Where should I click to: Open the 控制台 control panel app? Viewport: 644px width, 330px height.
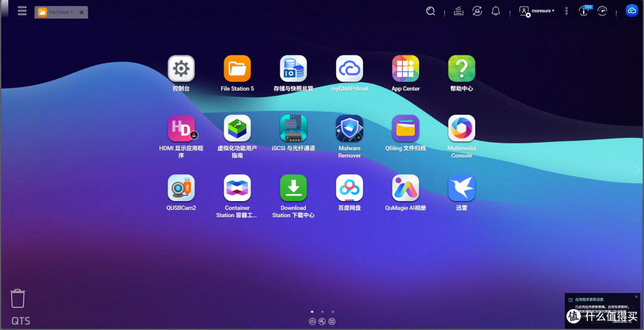coord(181,69)
